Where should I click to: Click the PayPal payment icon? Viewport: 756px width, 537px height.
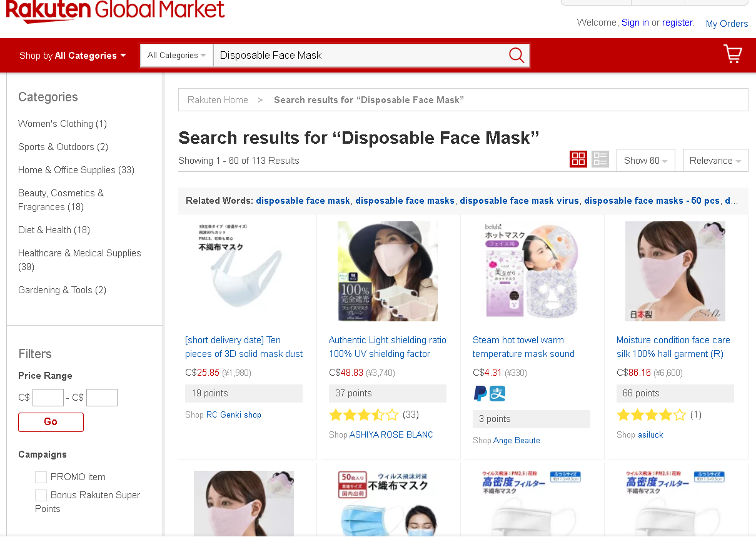pyautogui.click(x=480, y=393)
